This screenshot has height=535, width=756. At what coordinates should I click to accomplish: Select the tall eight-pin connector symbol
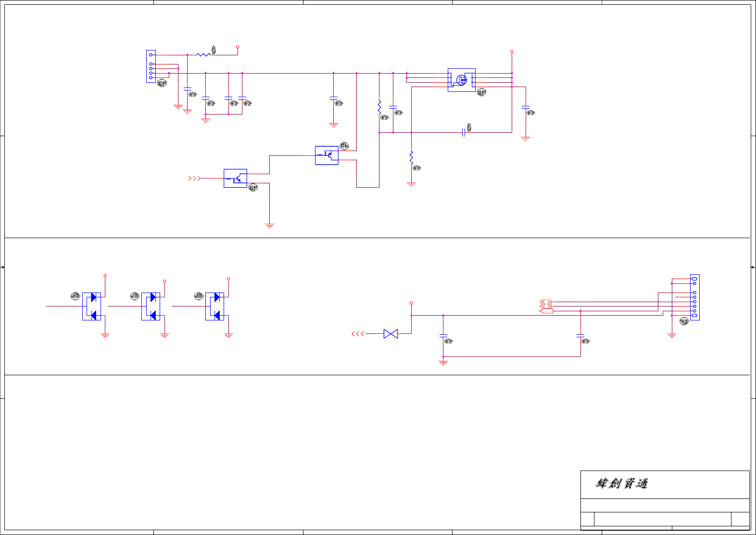[x=695, y=297]
